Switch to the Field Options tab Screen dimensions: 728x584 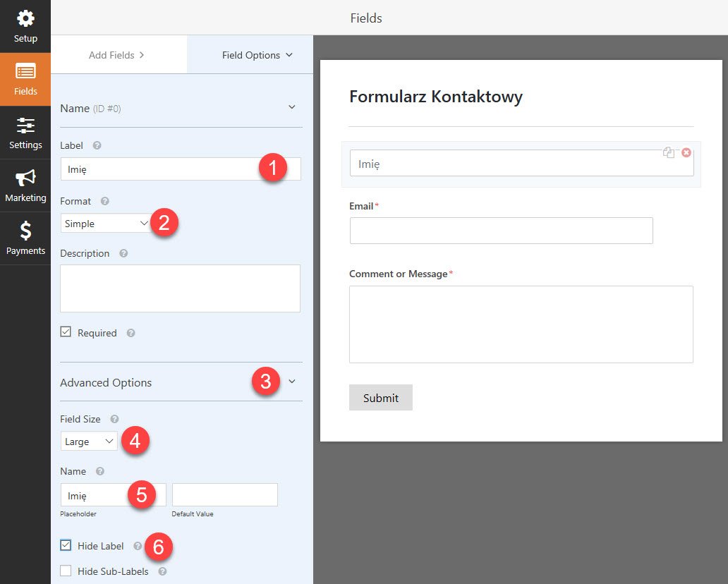click(250, 55)
